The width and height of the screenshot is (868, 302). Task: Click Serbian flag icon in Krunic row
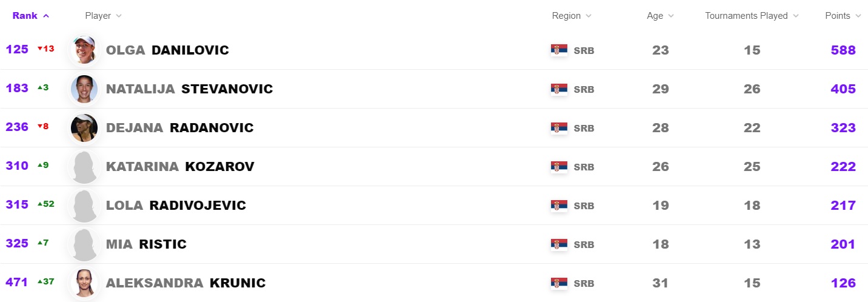tap(559, 283)
